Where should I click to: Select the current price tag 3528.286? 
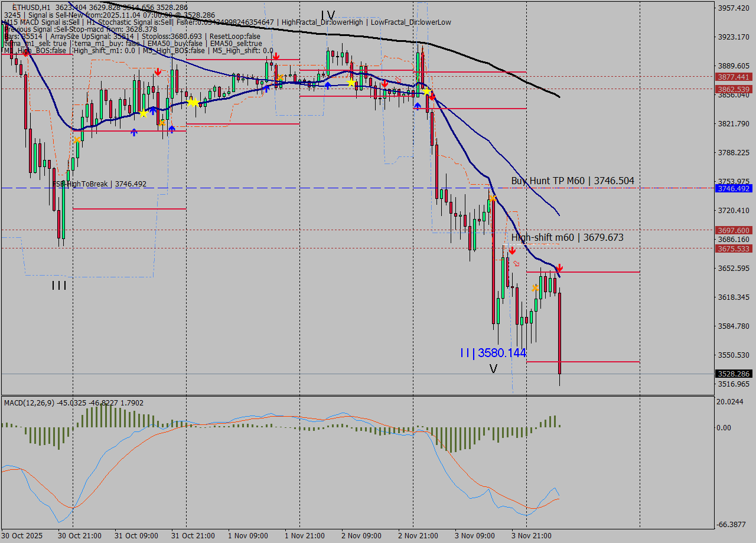pos(733,374)
